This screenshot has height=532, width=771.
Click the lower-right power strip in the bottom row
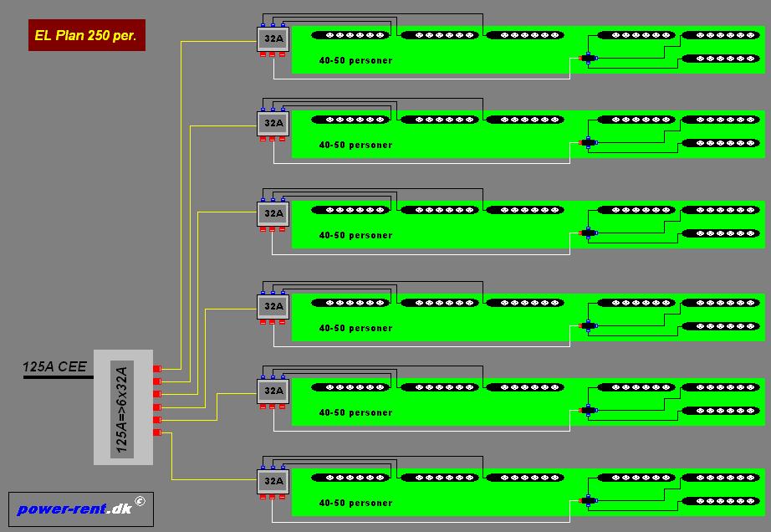(721, 501)
